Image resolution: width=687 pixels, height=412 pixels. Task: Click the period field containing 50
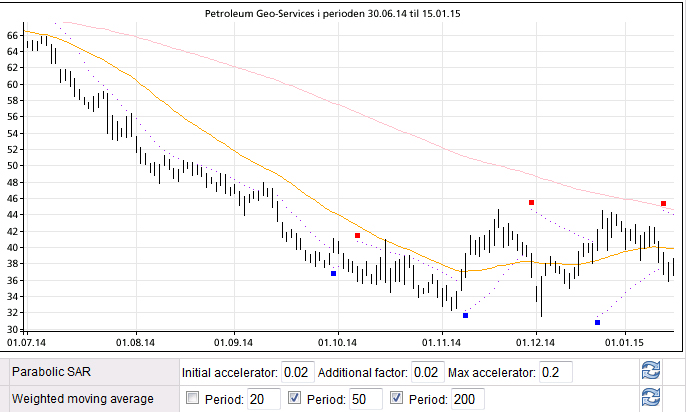365,399
